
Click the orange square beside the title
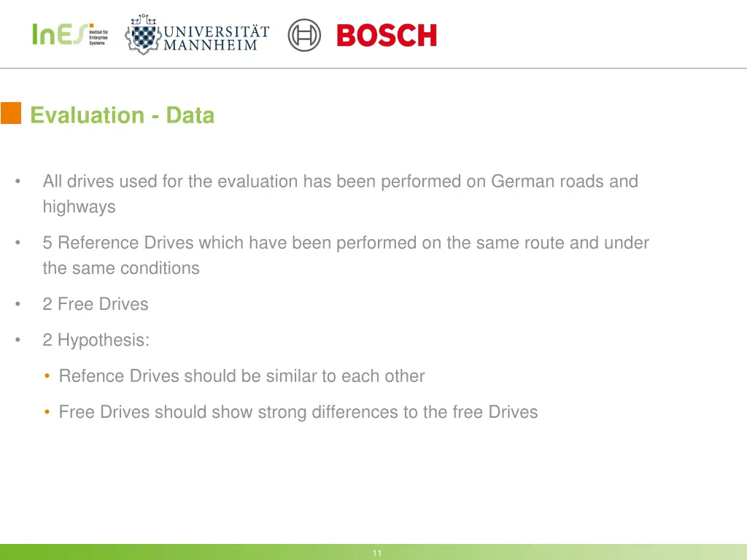click(x=11, y=114)
